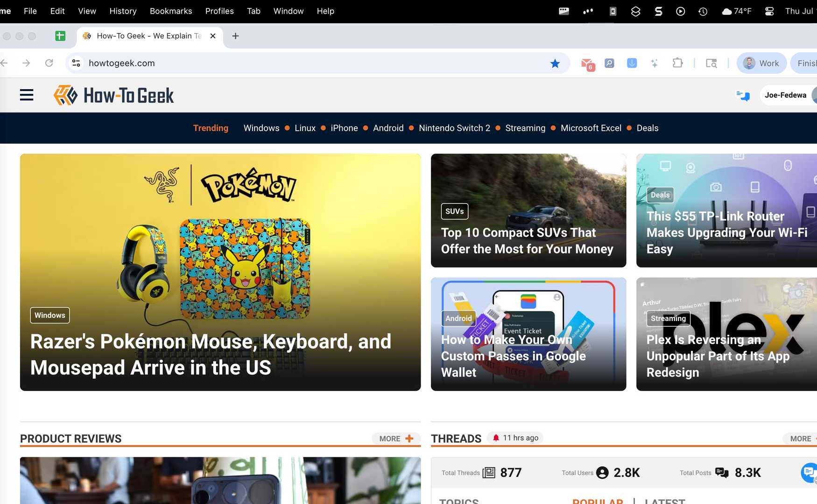Open the blue download extension icon

tap(632, 63)
